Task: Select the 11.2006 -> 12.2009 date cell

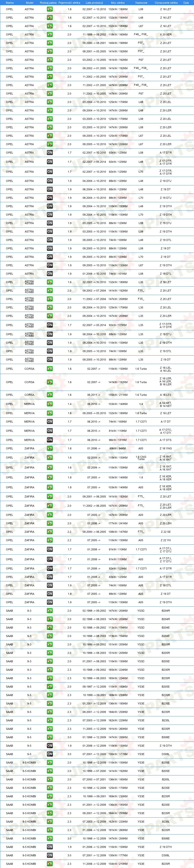Action: point(94,864)
